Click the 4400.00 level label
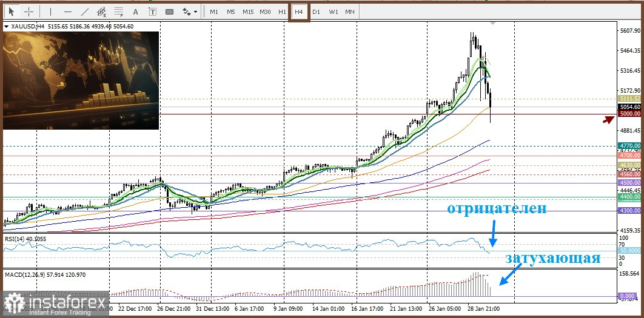This screenshot has height=318, width=644. (x=629, y=197)
